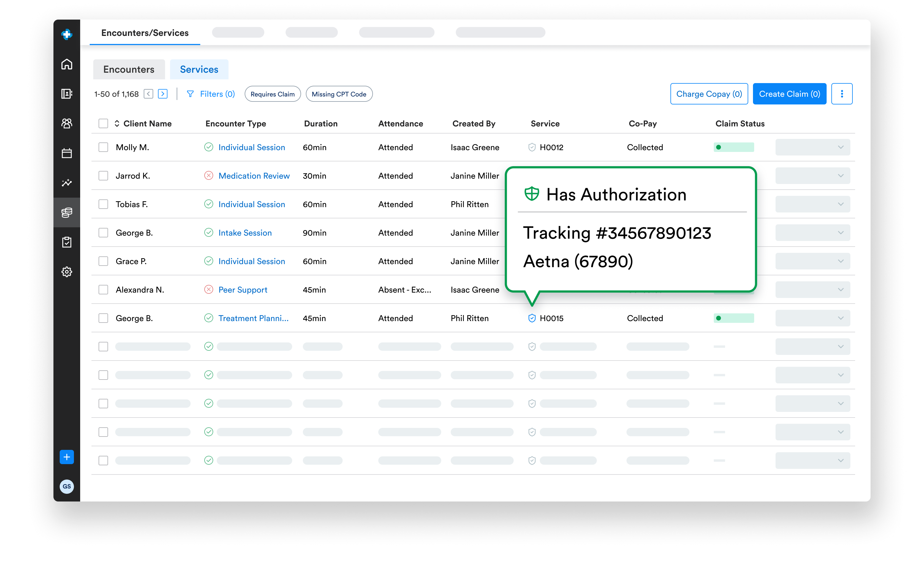Open the clipboard tasks sidebar icon
Viewport: 924px width, 565px height.
tap(67, 242)
